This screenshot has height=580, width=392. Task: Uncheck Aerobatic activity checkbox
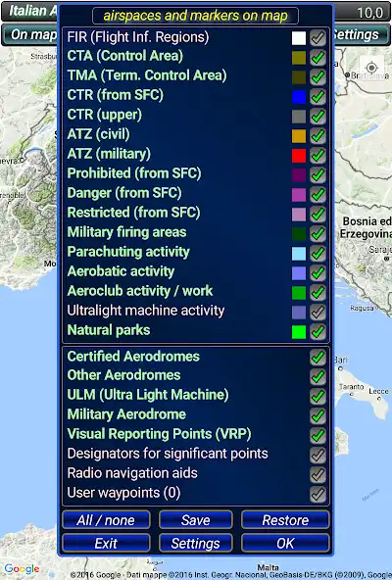pos(318,272)
